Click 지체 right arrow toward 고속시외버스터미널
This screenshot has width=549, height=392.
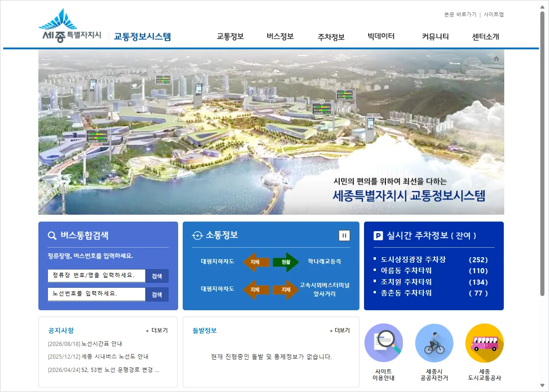coord(286,290)
